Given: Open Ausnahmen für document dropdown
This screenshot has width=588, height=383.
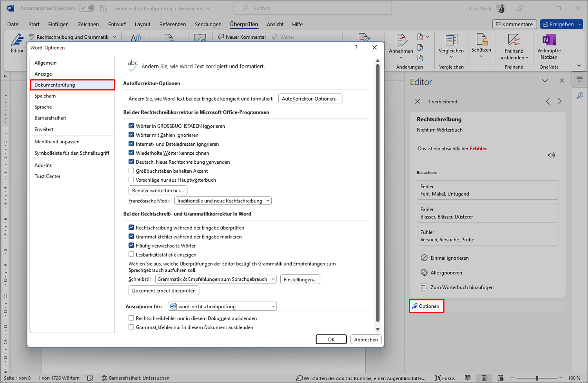Looking at the screenshot, I should coord(222,306).
